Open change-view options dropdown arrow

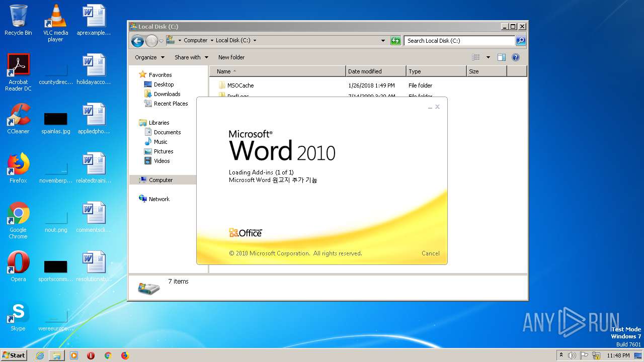tap(488, 57)
